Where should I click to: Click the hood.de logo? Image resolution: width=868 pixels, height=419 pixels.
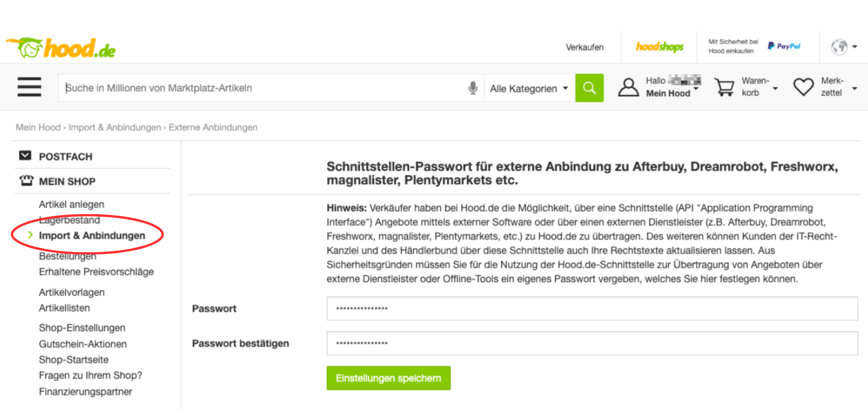tap(61, 48)
